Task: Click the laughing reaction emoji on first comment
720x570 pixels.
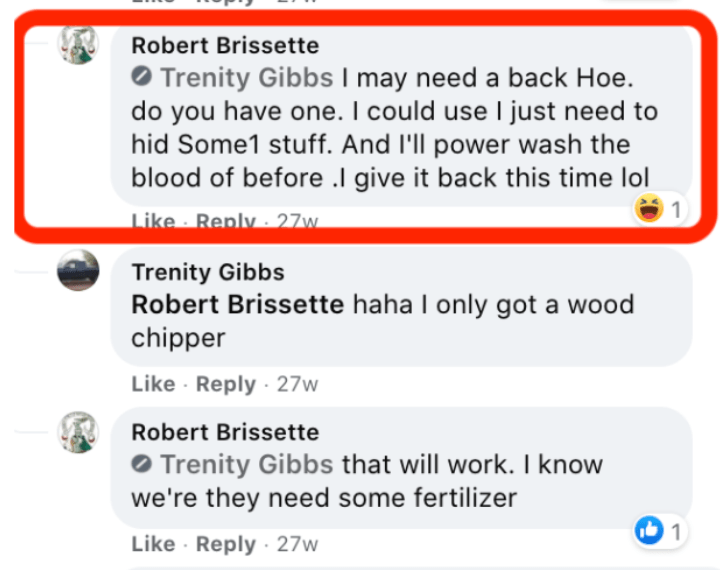Action: [650, 209]
